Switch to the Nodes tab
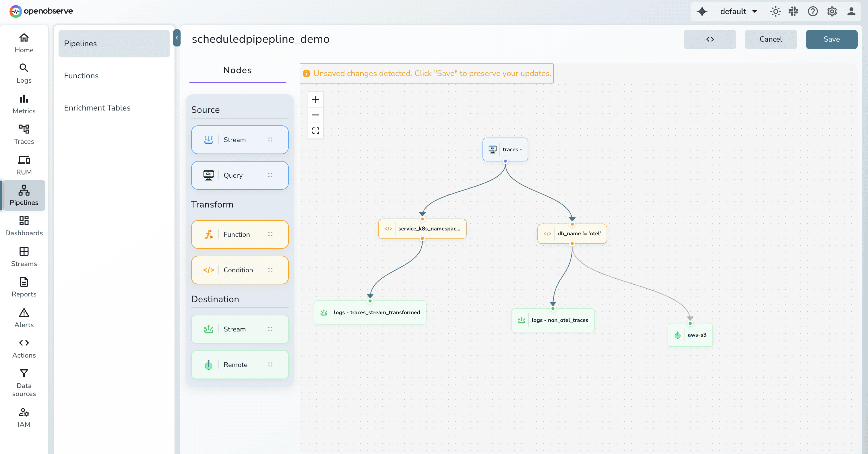This screenshot has height=454, width=868. point(237,70)
